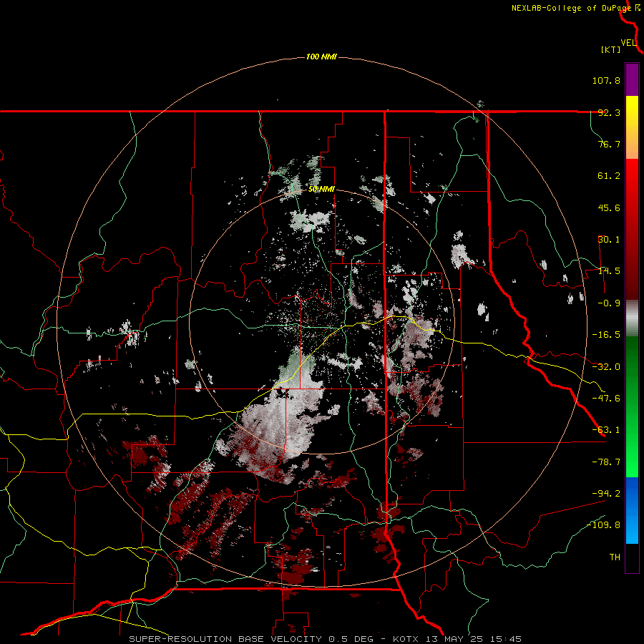This screenshot has width=644, height=644.
Task: Pick the yellow-orange segment of color bar
Action: 632,127
